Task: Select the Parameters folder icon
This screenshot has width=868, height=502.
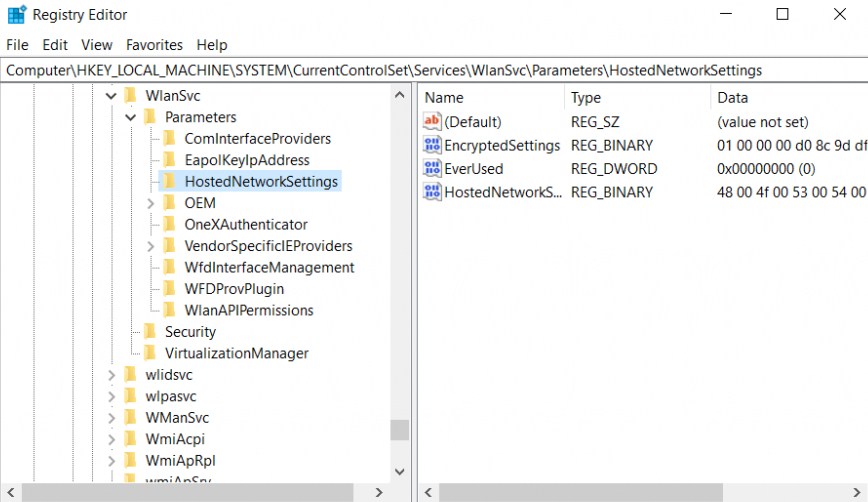Action: pyautogui.click(x=150, y=117)
